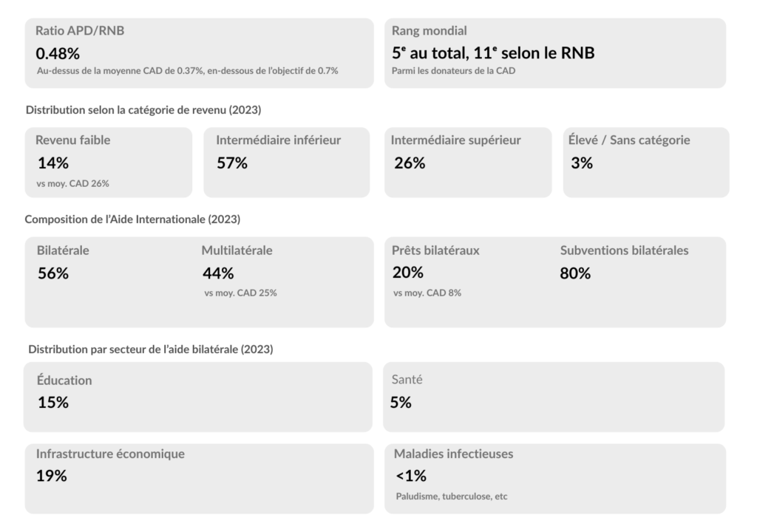
Task: Select the Infrastructure économique 19% card
Action: coord(197,478)
